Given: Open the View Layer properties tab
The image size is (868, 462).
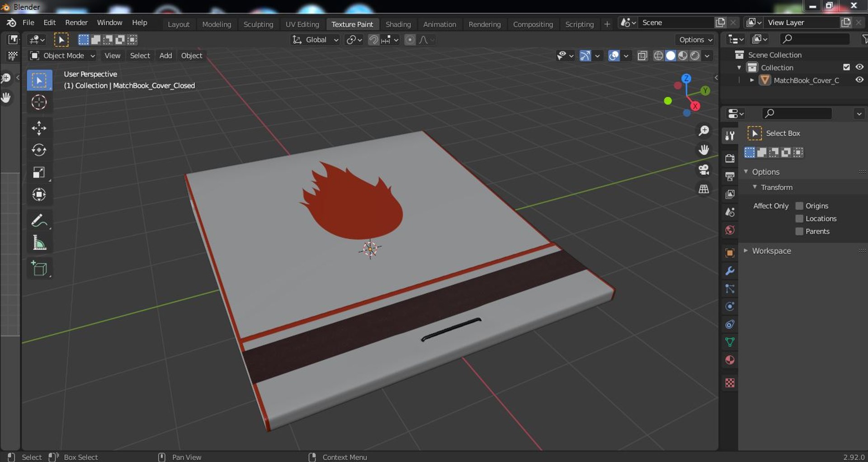Looking at the screenshot, I should click(730, 194).
